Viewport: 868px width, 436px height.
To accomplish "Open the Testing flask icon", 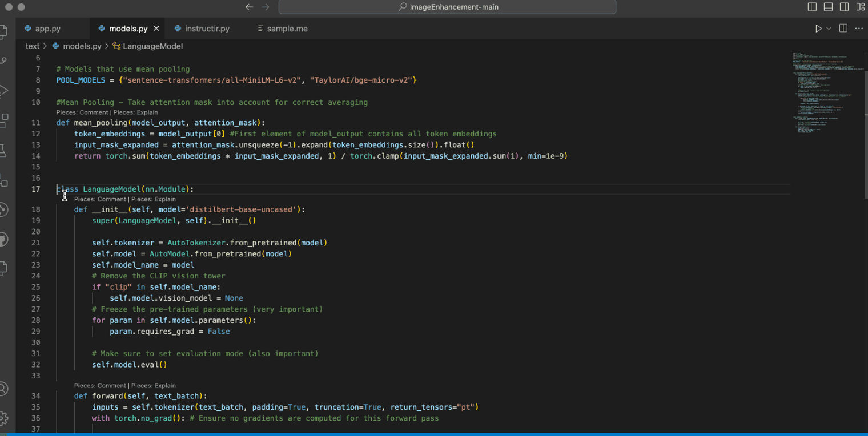I will pos(3,150).
